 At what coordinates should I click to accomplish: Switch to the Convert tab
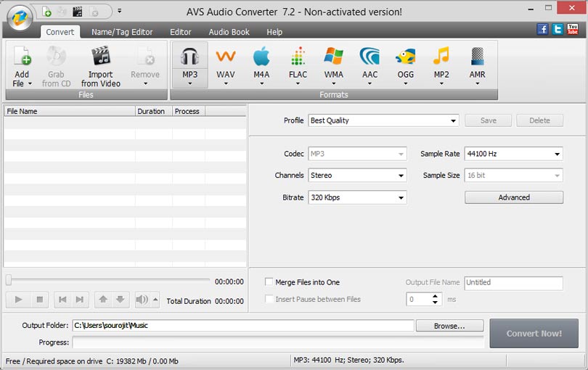pyautogui.click(x=60, y=32)
